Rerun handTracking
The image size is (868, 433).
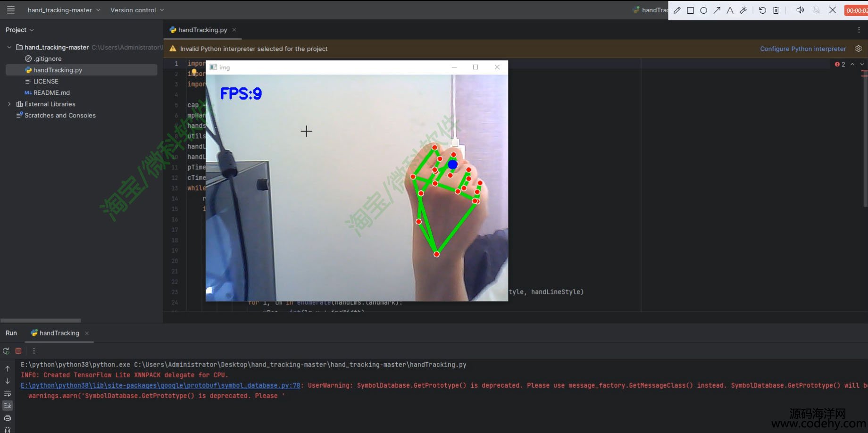coord(6,351)
